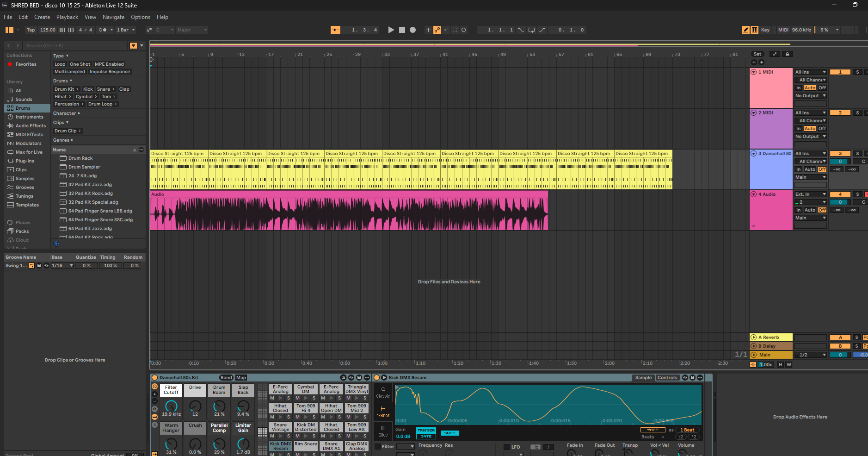Image resolution: width=868 pixels, height=456 pixels.
Task: Jump to next locator arrow
Action: point(762,62)
